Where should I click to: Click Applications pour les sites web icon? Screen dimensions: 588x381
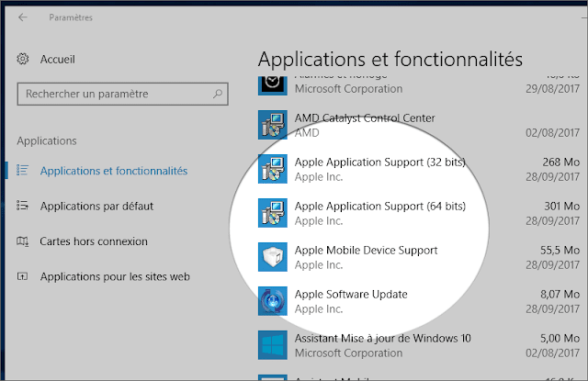22,276
